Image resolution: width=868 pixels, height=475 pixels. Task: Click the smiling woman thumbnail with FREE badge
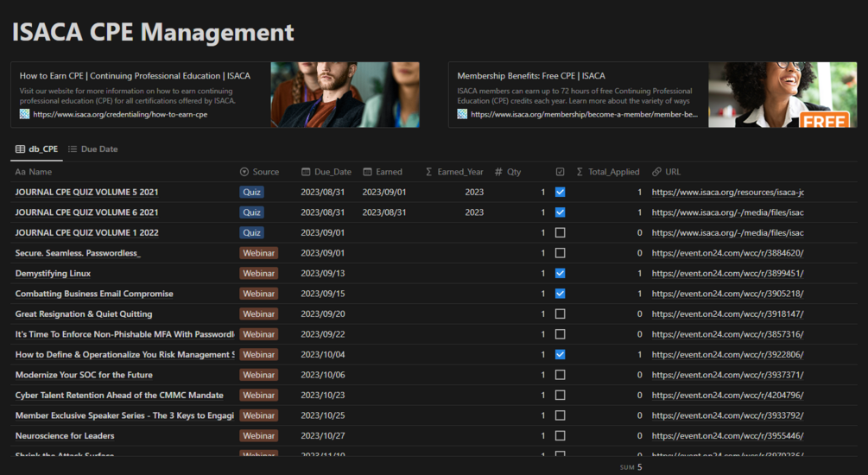click(782, 95)
